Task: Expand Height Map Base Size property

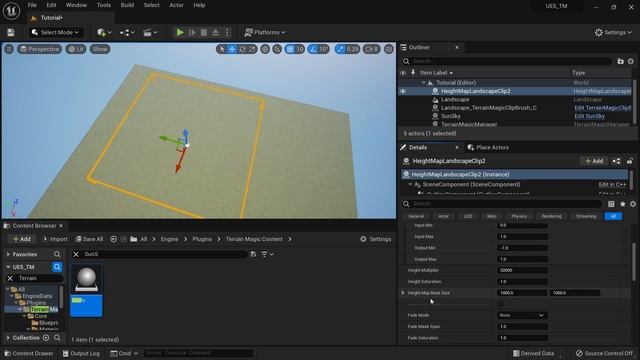Action: point(403,293)
